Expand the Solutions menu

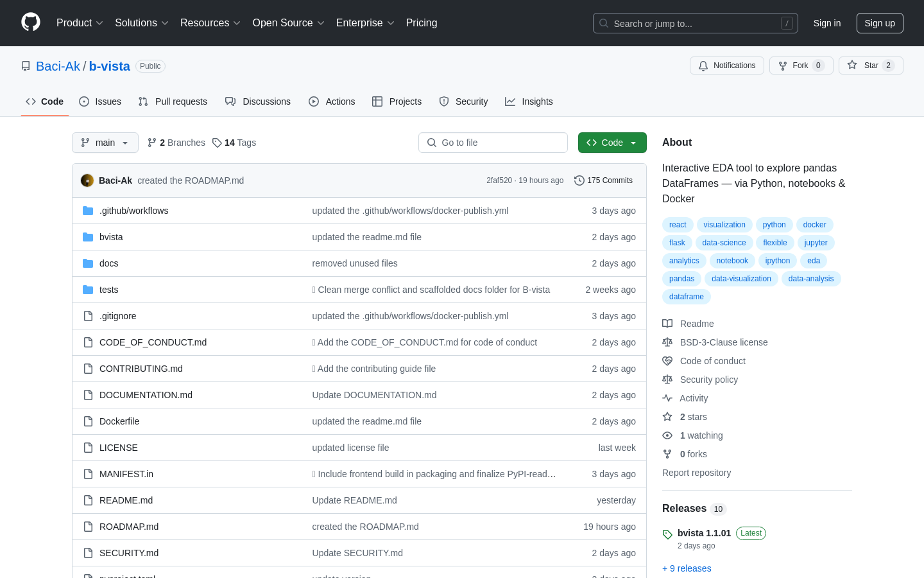click(142, 22)
